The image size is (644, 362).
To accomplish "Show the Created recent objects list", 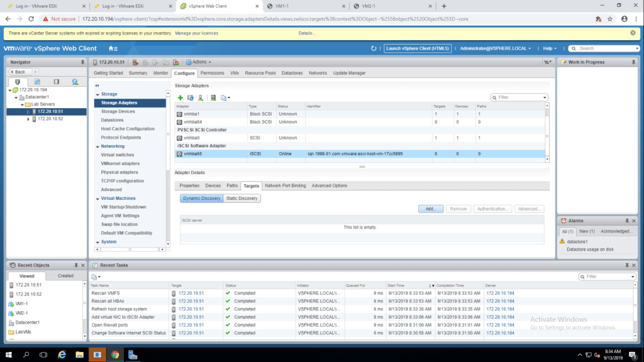I will pyautogui.click(x=65, y=275).
